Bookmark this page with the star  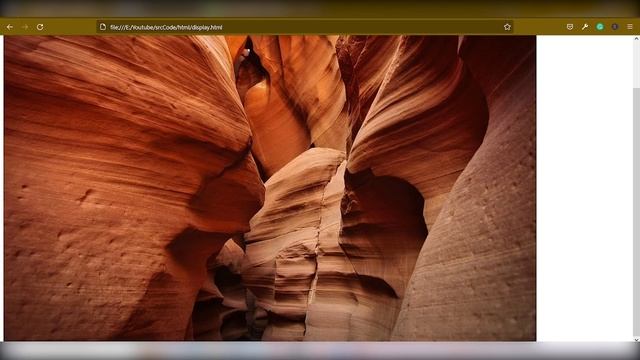point(507,27)
